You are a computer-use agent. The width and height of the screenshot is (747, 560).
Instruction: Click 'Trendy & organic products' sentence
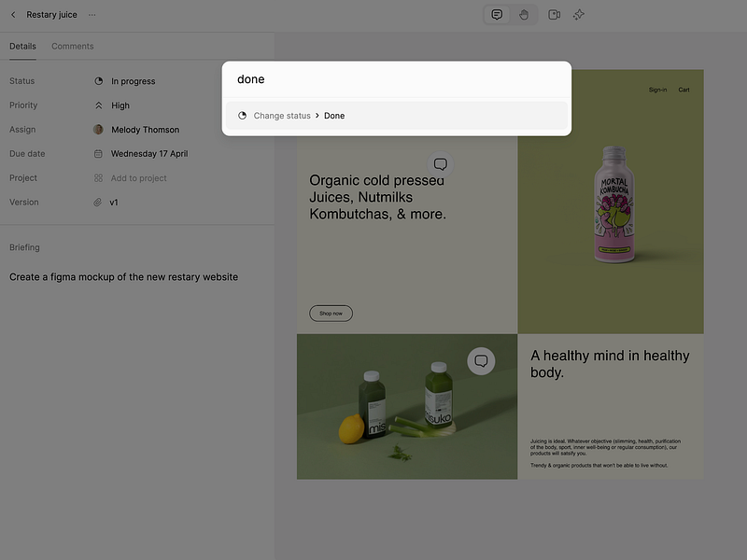point(599,465)
